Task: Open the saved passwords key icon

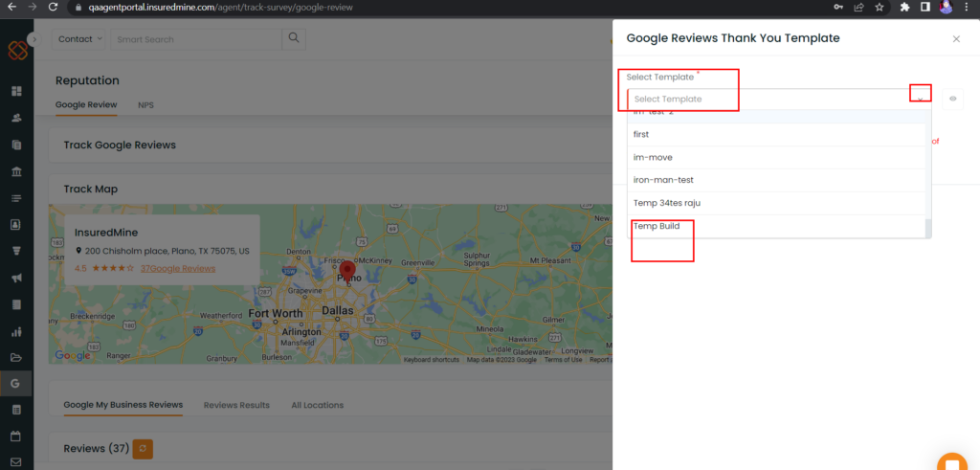Action: point(838,7)
